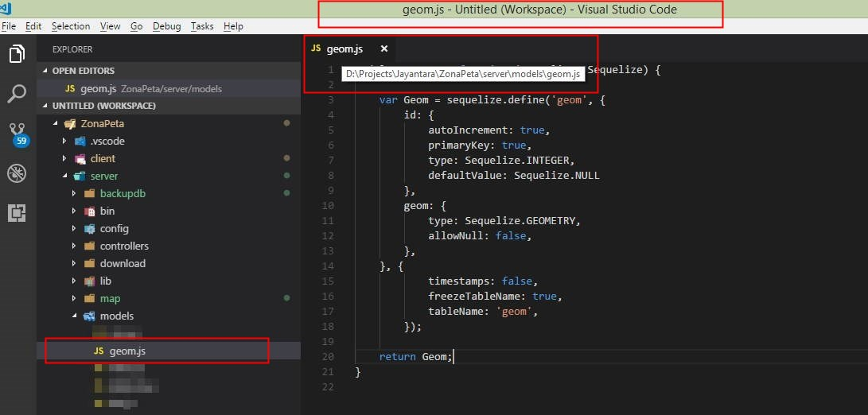Screen dimensions: 868x415
Task: Expand the bin folder
Action: pyautogui.click(x=74, y=211)
